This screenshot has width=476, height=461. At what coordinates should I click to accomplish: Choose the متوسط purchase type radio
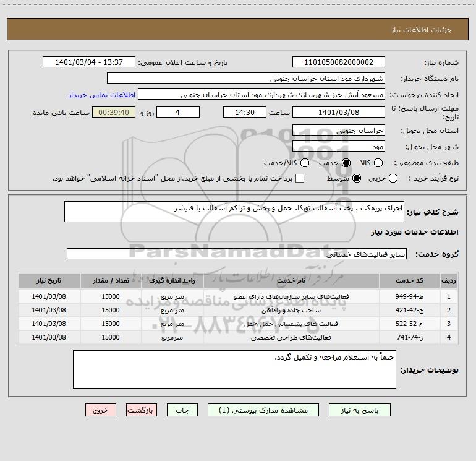pyautogui.click(x=357, y=178)
